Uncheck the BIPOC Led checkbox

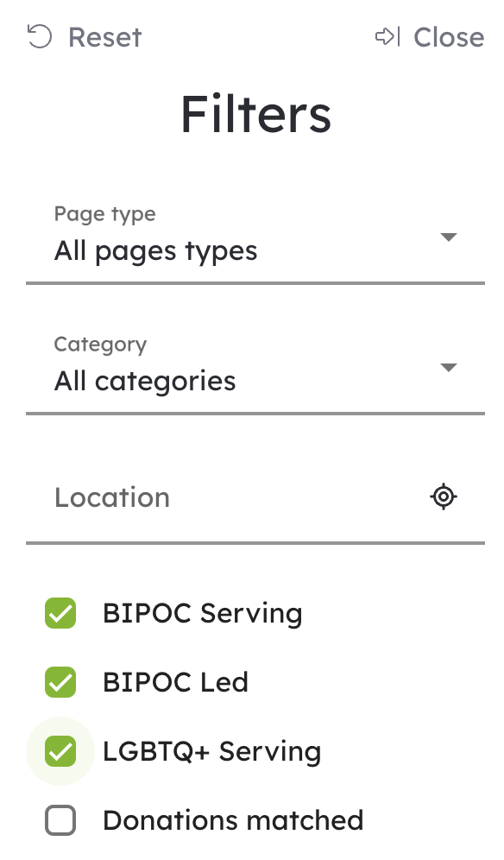(60, 682)
